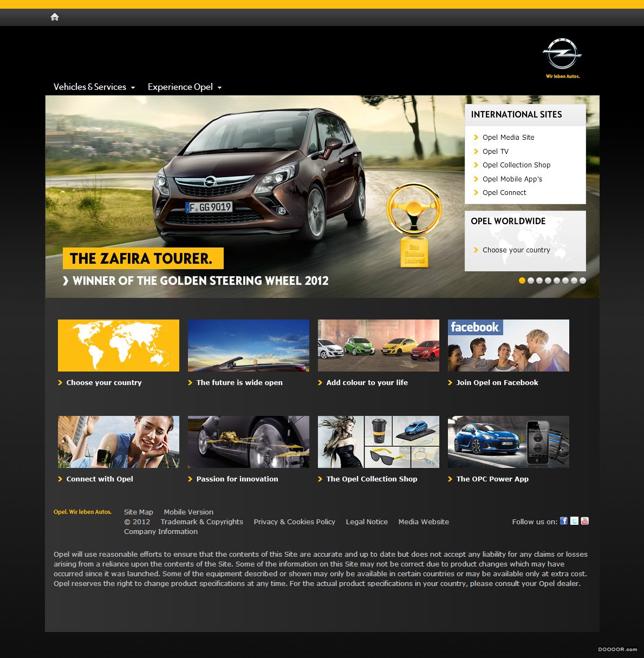The height and width of the screenshot is (658, 644).
Task: Go to the home page icon
Action: click(55, 17)
